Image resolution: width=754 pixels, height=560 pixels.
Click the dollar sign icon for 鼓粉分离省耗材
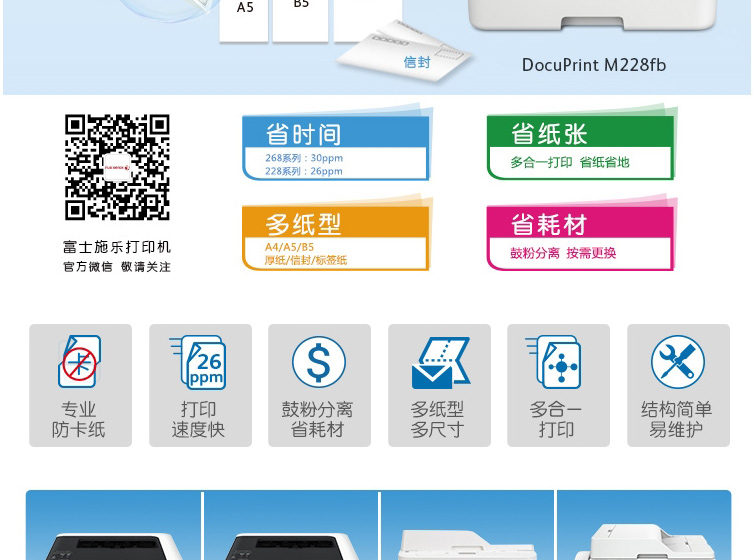319,362
